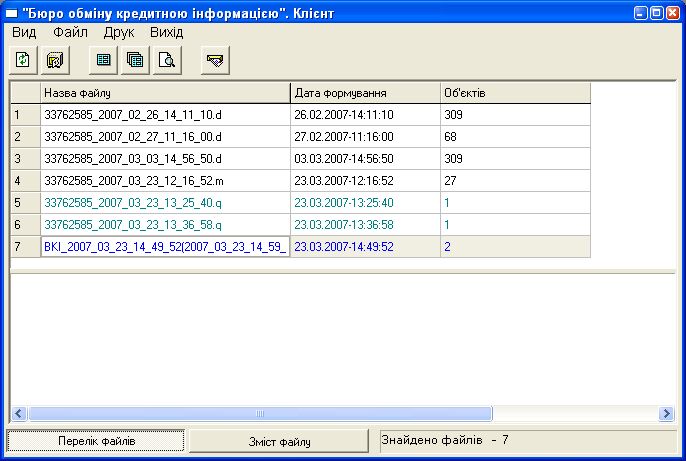Click row number 1 header
Screen dimensions: 686x461
coord(25,115)
